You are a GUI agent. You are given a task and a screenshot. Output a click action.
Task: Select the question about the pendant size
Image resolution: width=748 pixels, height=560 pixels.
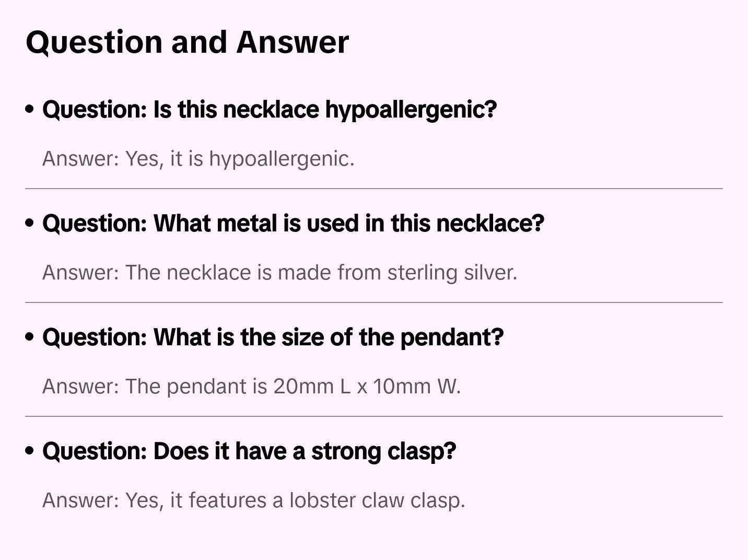coord(273,337)
